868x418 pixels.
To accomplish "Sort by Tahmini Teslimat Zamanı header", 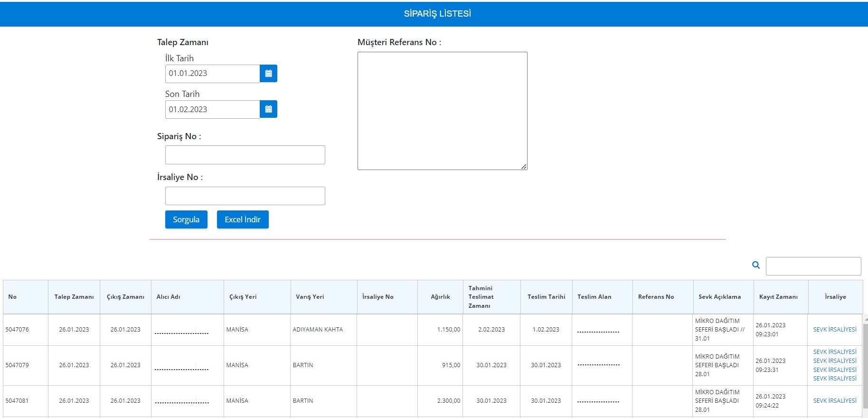I will 492,297.
